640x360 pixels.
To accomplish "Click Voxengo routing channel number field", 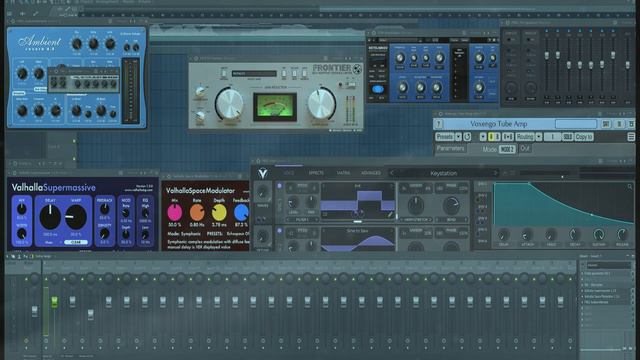I will tap(552, 137).
